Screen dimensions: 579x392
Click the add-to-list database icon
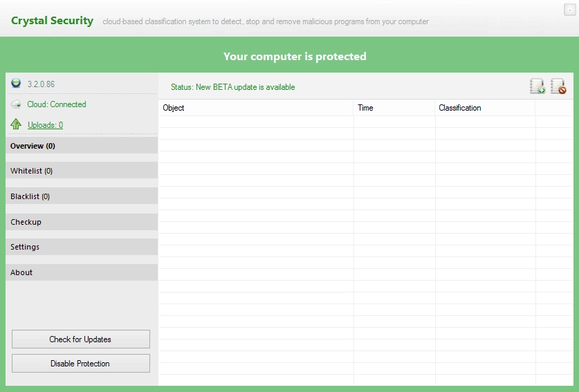tap(537, 86)
